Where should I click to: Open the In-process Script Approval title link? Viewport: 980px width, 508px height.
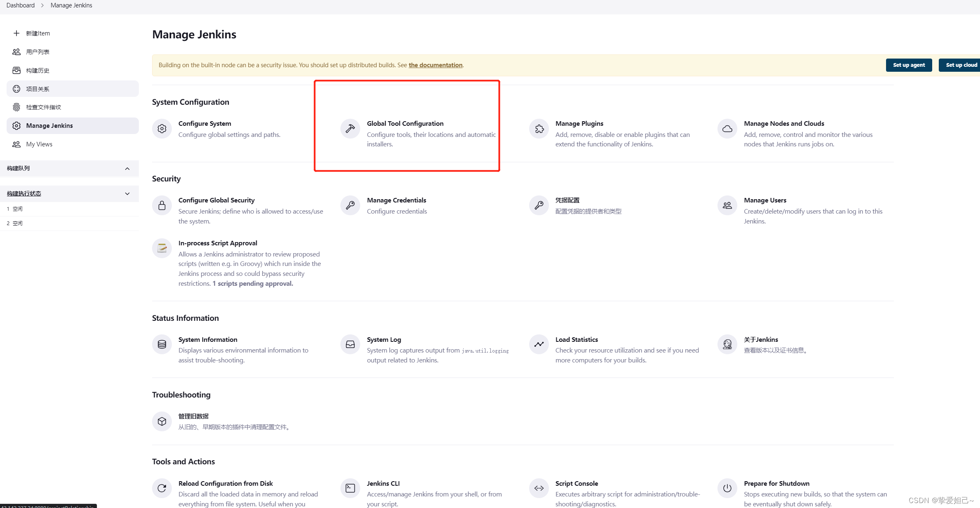(x=218, y=243)
